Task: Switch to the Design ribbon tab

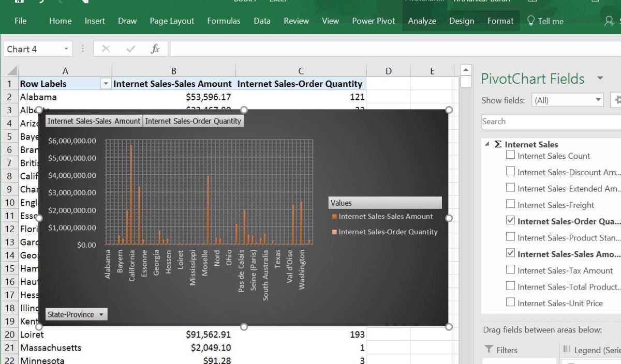Action: (461, 21)
